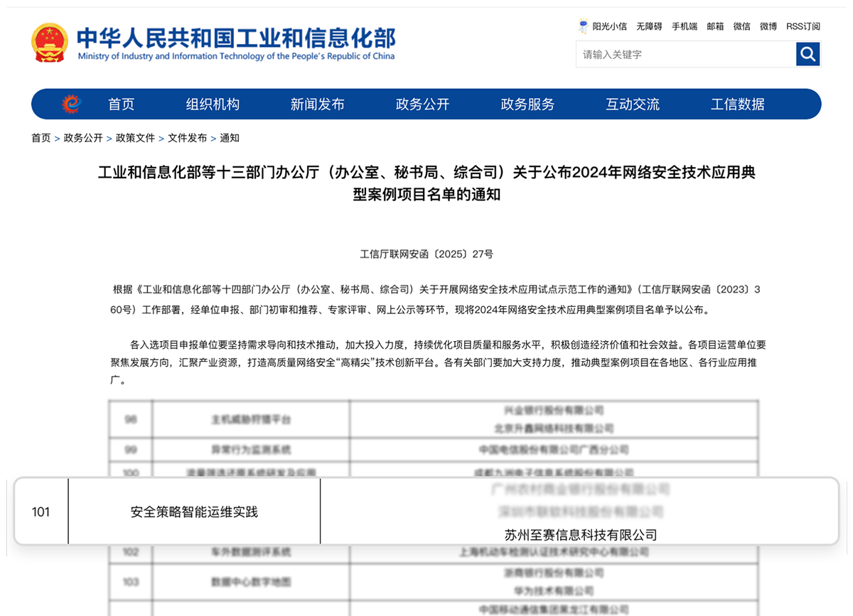Open the 首页 navigation menu item
This screenshot has height=616, width=853.
(121, 104)
